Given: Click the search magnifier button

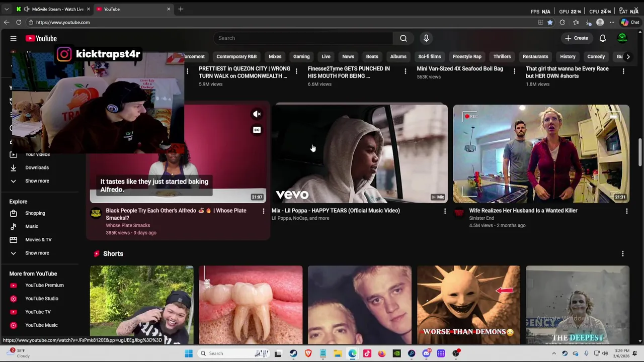Looking at the screenshot, I should [x=404, y=38].
